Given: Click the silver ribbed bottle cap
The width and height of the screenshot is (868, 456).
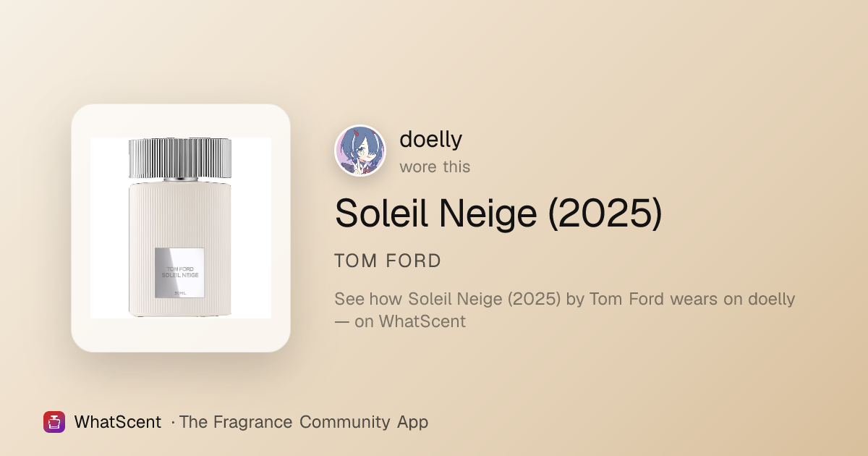Looking at the screenshot, I should [180, 159].
